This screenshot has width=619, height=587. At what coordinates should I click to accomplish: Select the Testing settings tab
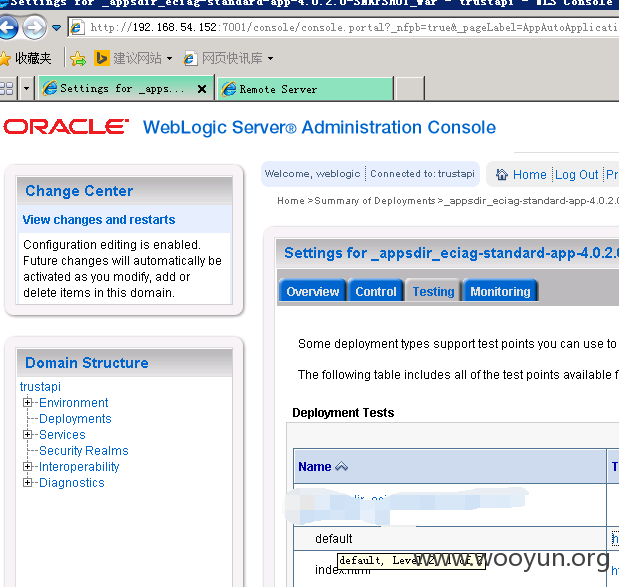[433, 291]
